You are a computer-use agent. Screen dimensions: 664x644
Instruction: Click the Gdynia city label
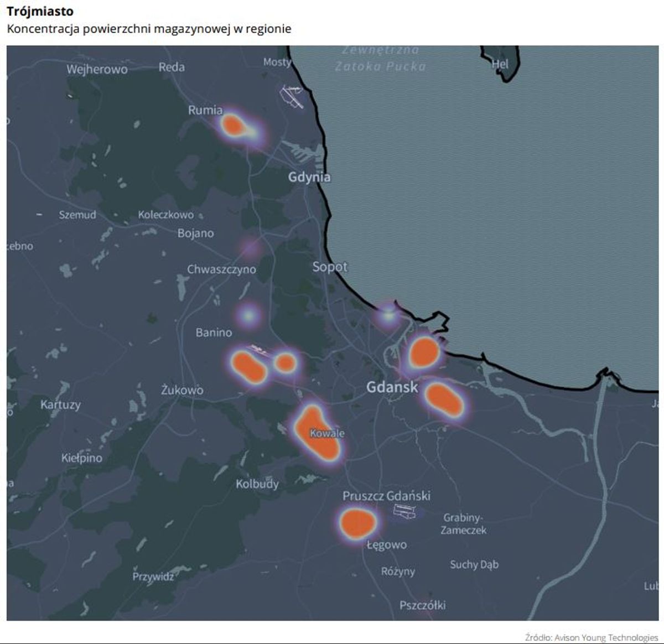[309, 177]
